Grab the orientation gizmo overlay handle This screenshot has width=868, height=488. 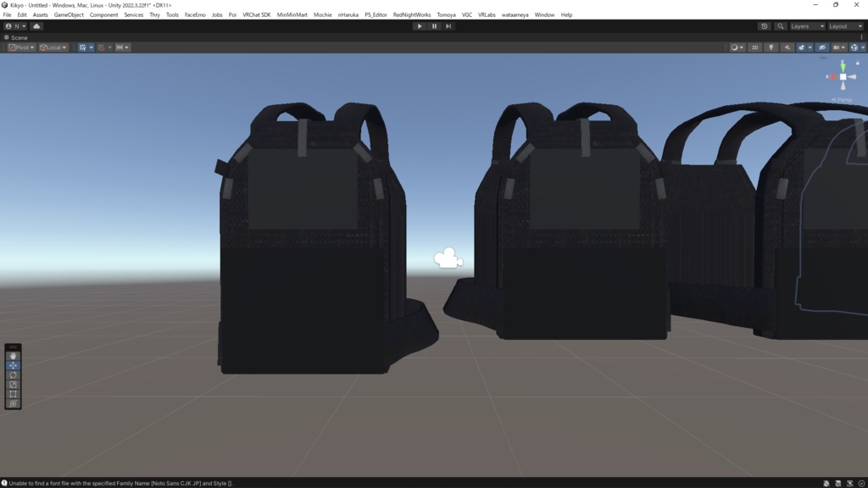tap(823, 58)
